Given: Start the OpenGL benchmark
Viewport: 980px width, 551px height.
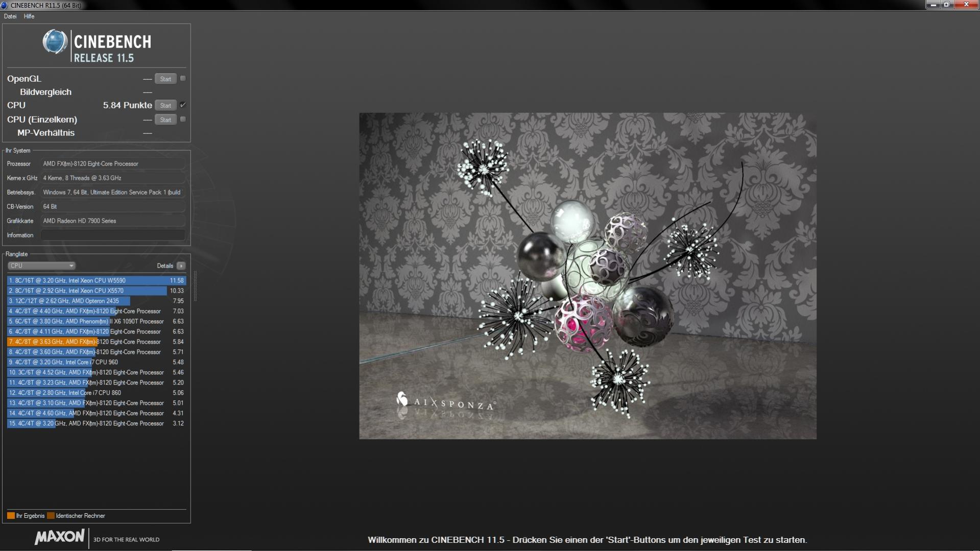Looking at the screenshot, I should click(x=165, y=79).
